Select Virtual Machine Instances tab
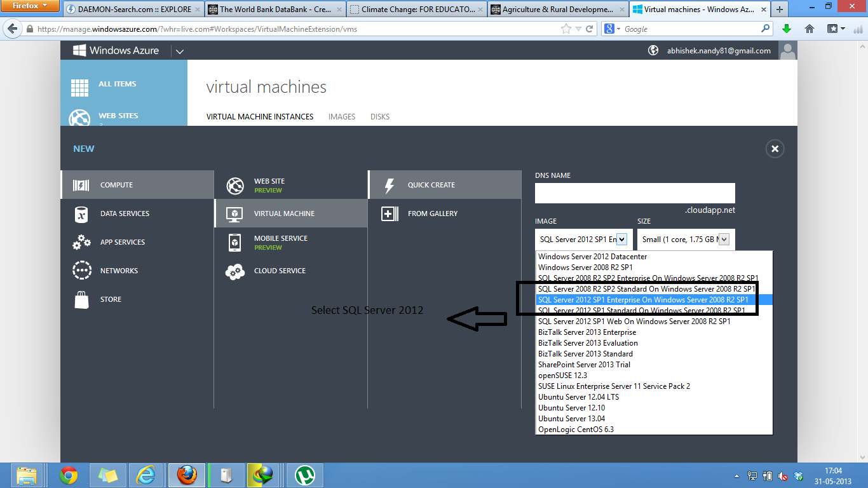 tap(260, 117)
